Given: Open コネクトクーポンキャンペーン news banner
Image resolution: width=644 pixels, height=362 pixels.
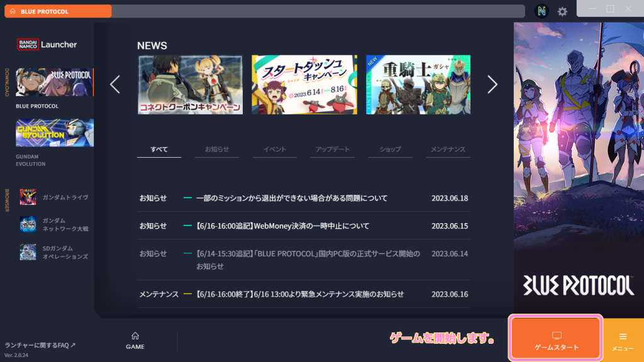Looking at the screenshot, I should pos(190,85).
